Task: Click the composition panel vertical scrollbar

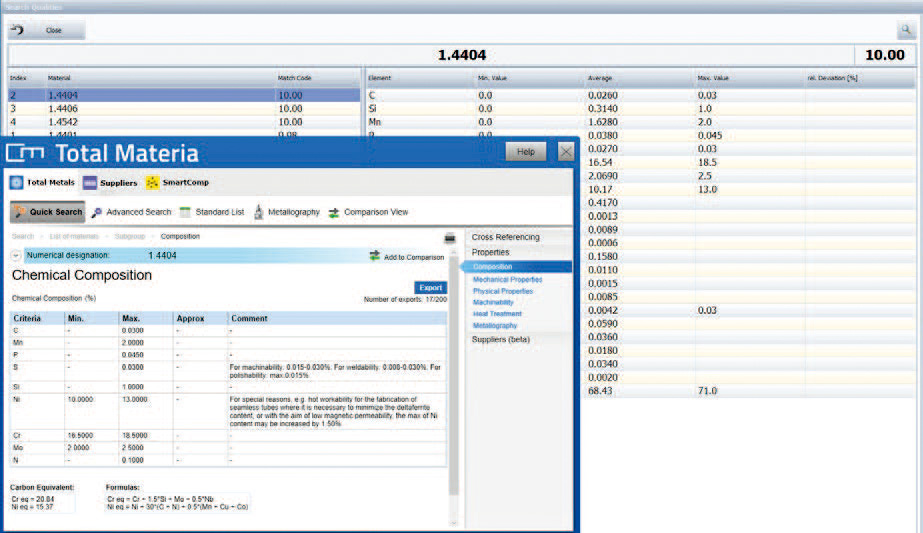Action: tap(453, 376)
